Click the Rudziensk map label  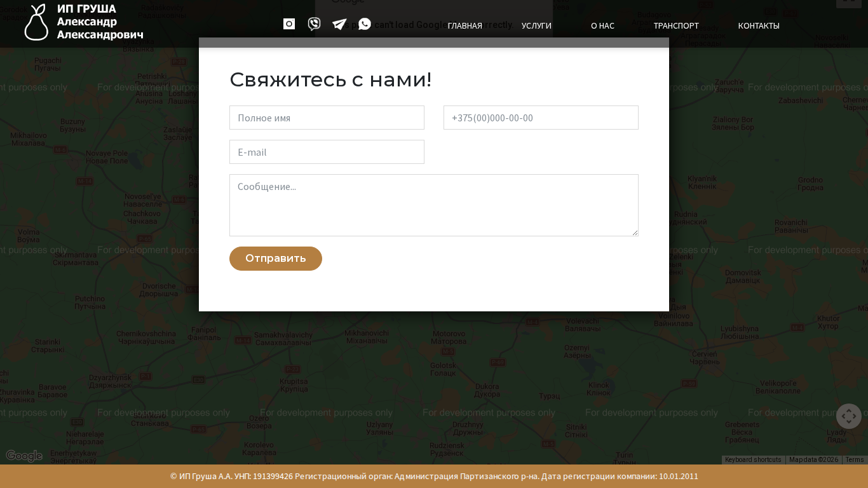pos(447,449)
